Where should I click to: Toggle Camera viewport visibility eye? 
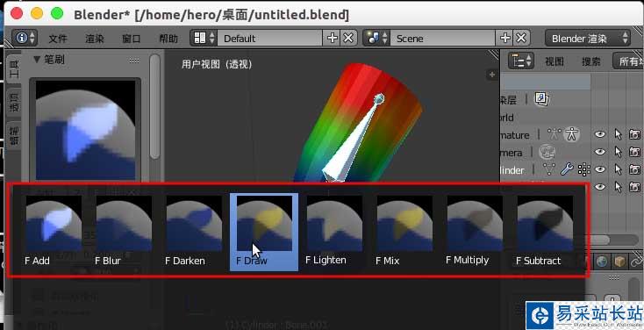[x=600, y=152]
